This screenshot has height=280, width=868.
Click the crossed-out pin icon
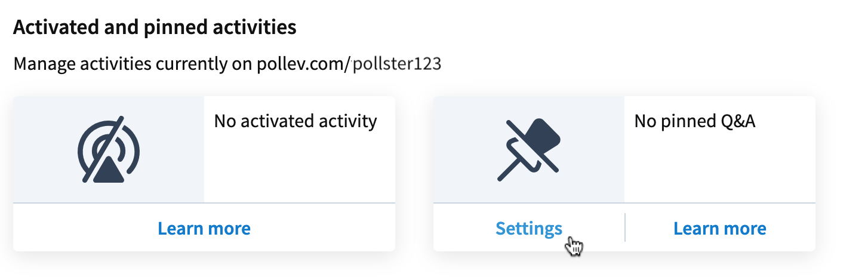(x=529, y=149)
